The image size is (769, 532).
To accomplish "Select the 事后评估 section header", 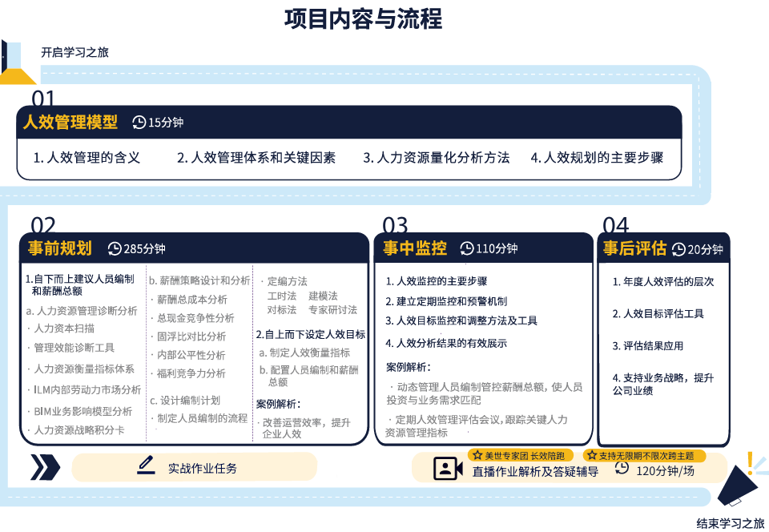I will tap(634, 248).
